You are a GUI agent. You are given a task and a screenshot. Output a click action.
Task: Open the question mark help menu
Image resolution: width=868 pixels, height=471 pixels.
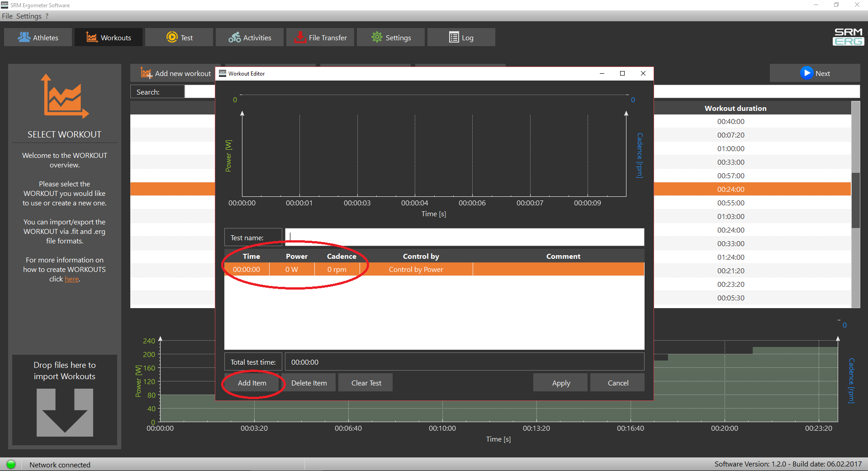point(47,16)
